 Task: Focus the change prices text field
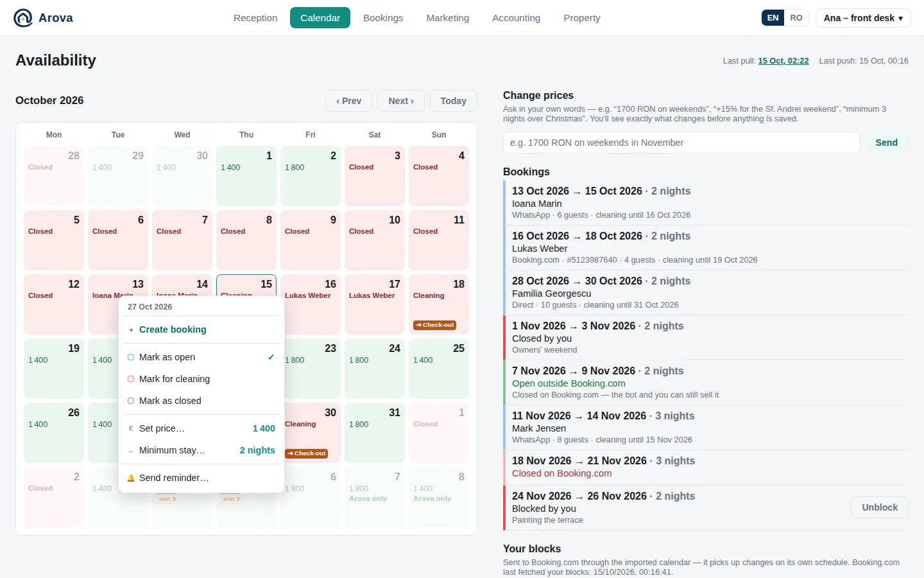[681, 143]
